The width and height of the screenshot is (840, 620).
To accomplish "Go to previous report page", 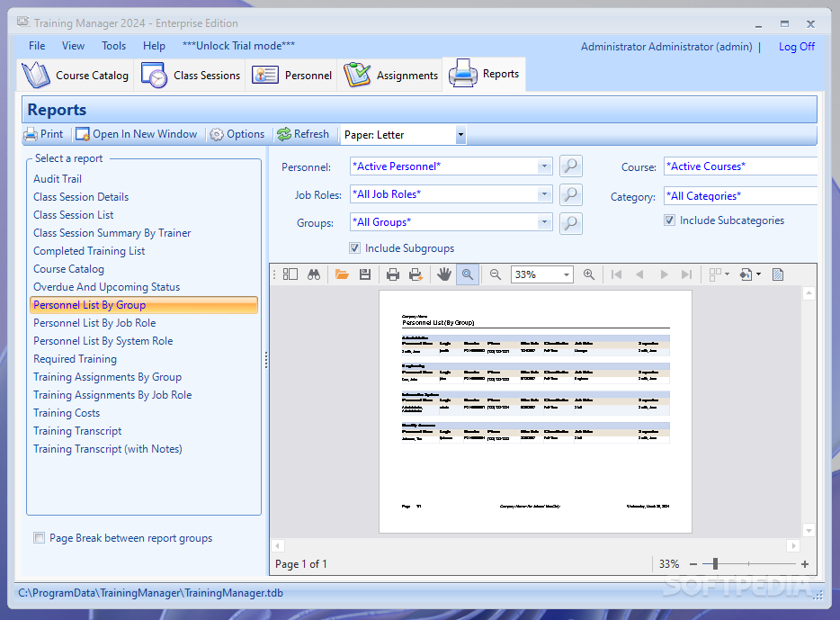I will [x=639, y=274].
